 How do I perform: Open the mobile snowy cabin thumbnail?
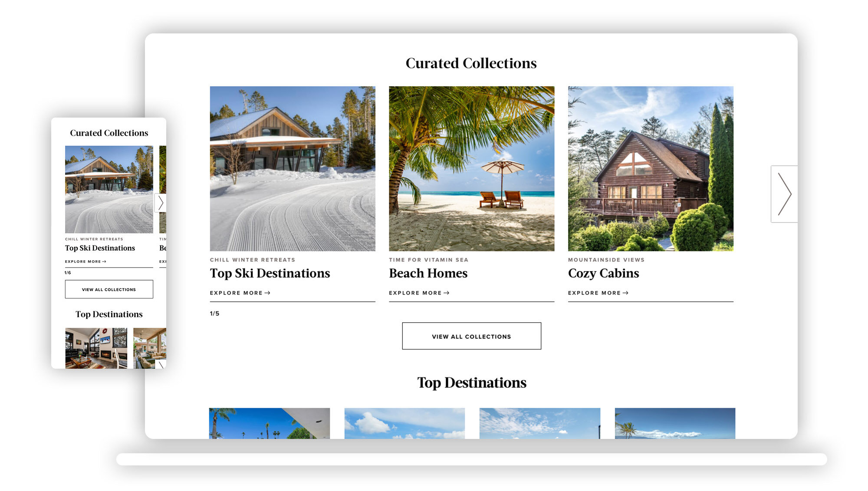tap(109, 190)
